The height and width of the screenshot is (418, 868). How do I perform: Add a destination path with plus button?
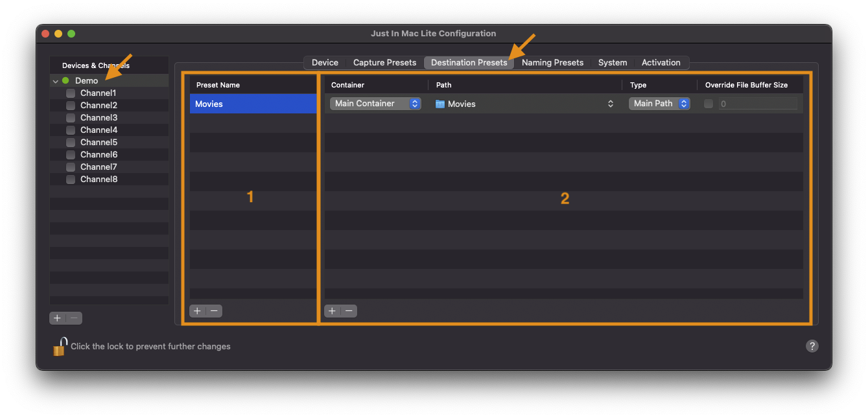(x=333, y=311)
